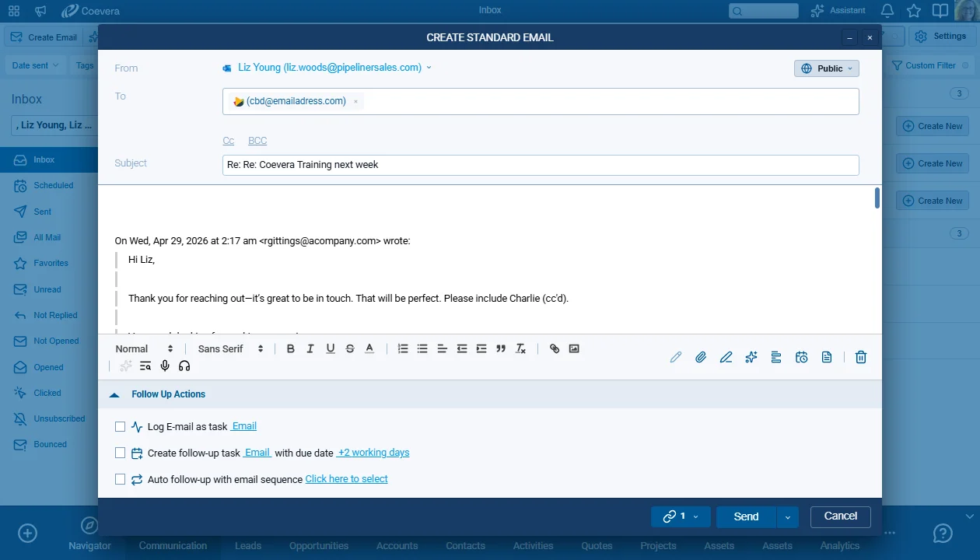
Task: Insert an image into the email
Action: click(574, 348)
